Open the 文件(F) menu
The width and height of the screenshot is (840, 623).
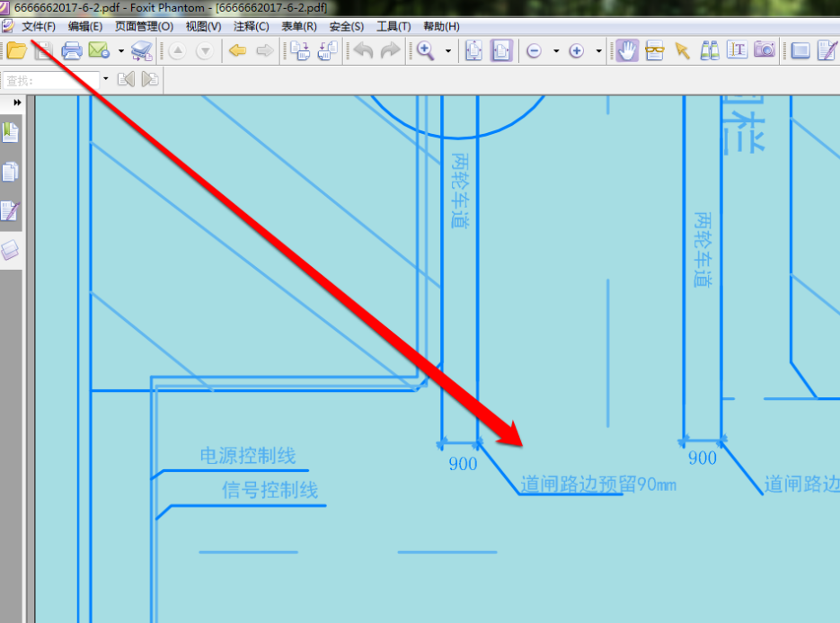[x=39, y=27]
